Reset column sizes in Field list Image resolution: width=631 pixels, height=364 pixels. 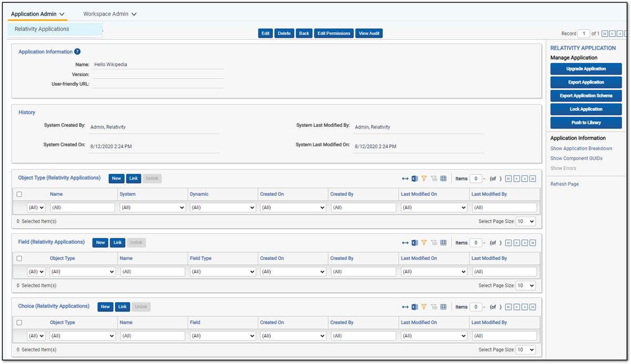[x=405, y=243]
